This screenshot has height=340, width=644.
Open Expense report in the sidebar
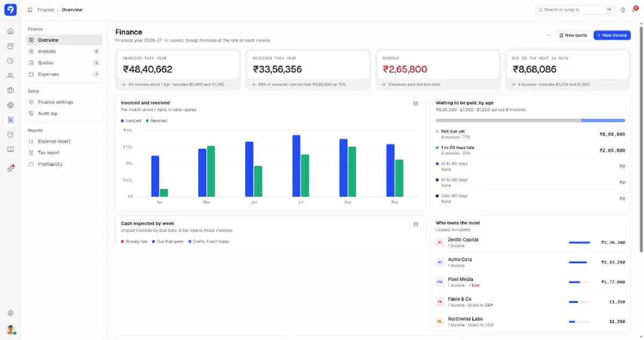64,141
